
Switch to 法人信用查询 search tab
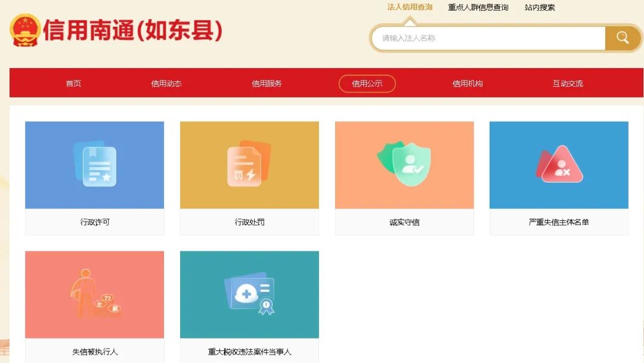coord(410,7)
